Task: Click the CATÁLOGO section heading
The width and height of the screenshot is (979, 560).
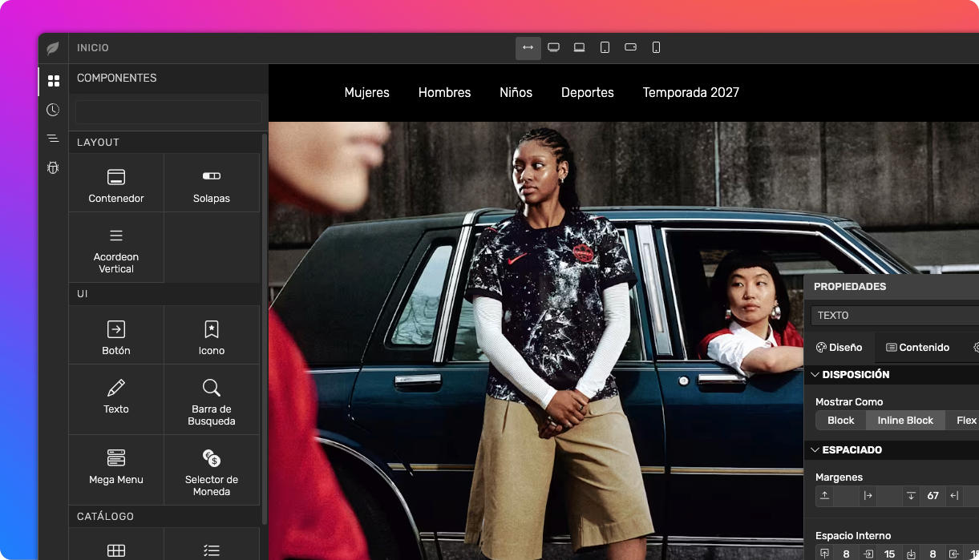Action: [x=105, y=517]
